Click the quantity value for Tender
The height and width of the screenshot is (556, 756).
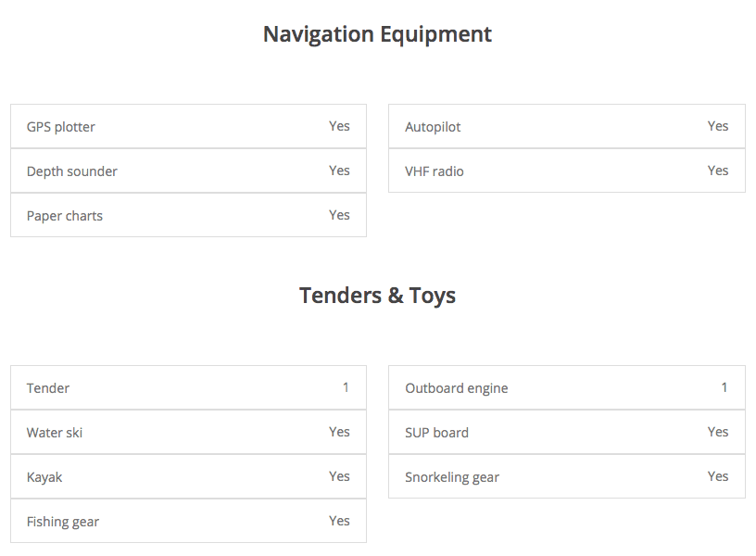(x=346, y=387)
